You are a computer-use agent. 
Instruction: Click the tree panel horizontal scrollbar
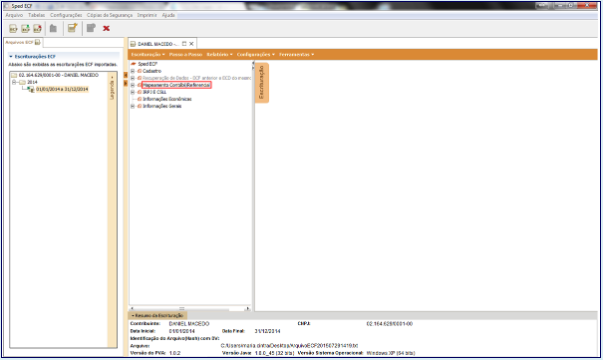tap(190, 308)
